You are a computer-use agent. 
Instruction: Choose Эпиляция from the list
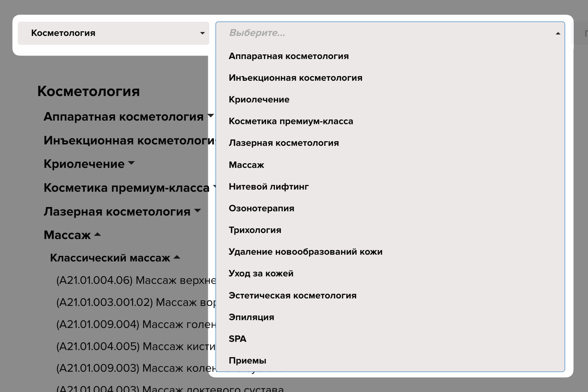tap(251, 317)
